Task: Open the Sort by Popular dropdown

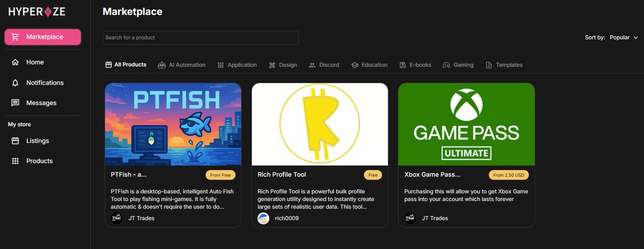Action: coord(624,38)
